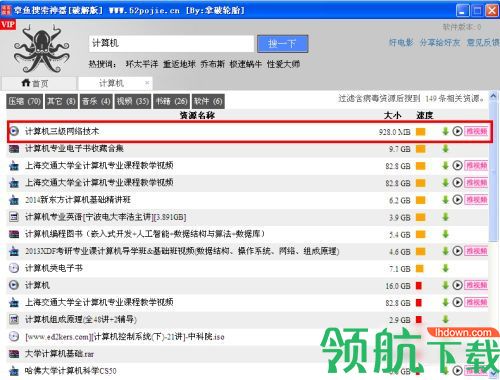500x380 pixels.
Task: Sort by 资源名称 column header
Action: 197,115
